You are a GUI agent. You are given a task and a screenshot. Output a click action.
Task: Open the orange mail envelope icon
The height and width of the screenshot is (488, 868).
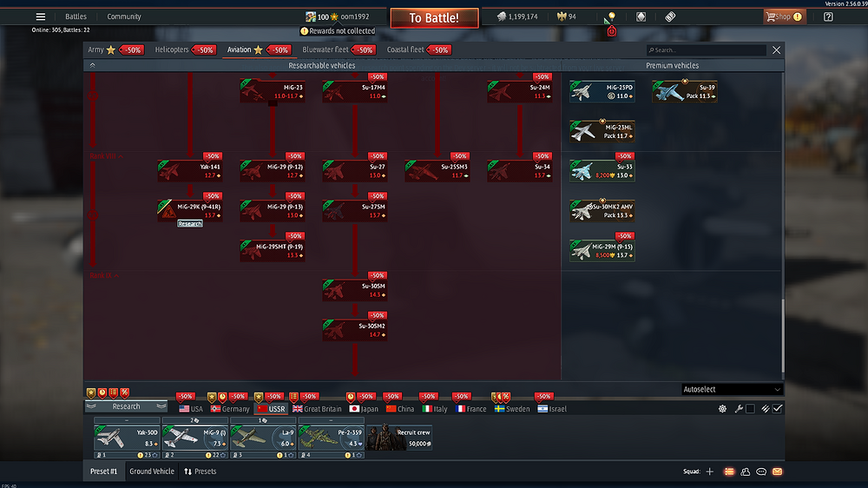(x=777, y=472)
